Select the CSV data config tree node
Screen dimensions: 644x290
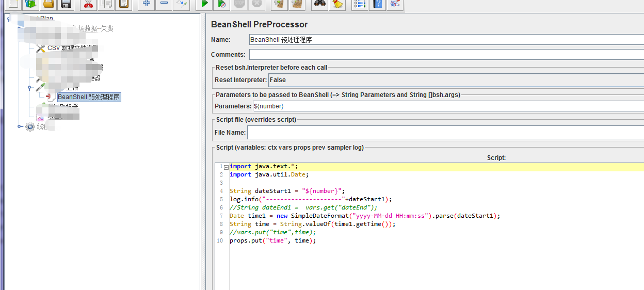(x=67, y=48)
